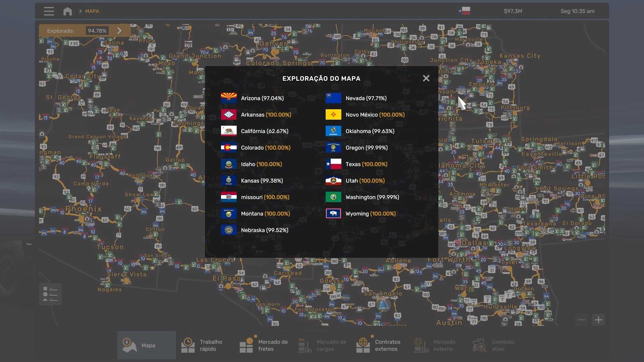Go to the home screen icon
The image size is (644, 362).
pyautogui.click(x=67, y=11)
